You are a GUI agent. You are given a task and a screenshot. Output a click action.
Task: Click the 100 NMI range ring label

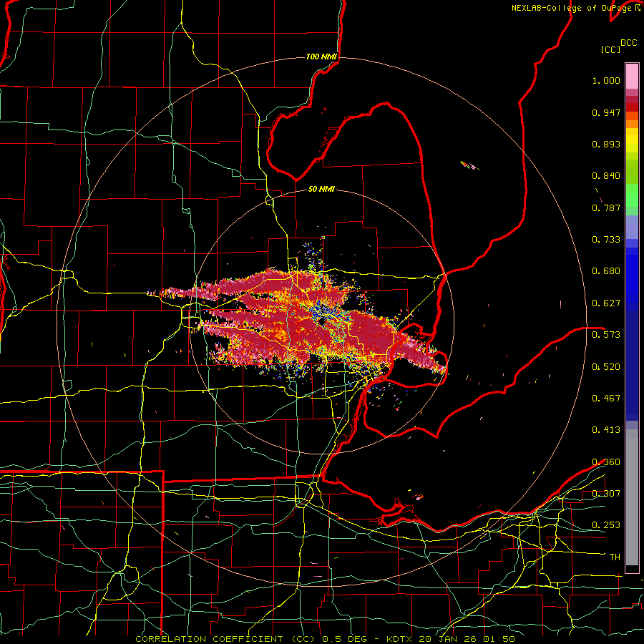pyautogui.click(x=321, y=57)
